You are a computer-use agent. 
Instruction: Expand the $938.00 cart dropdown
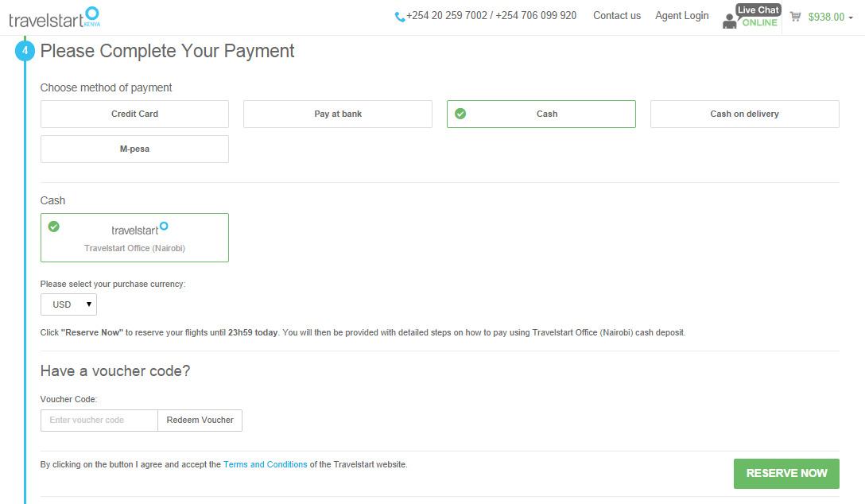pyautogui.click(x=831, y=17)
